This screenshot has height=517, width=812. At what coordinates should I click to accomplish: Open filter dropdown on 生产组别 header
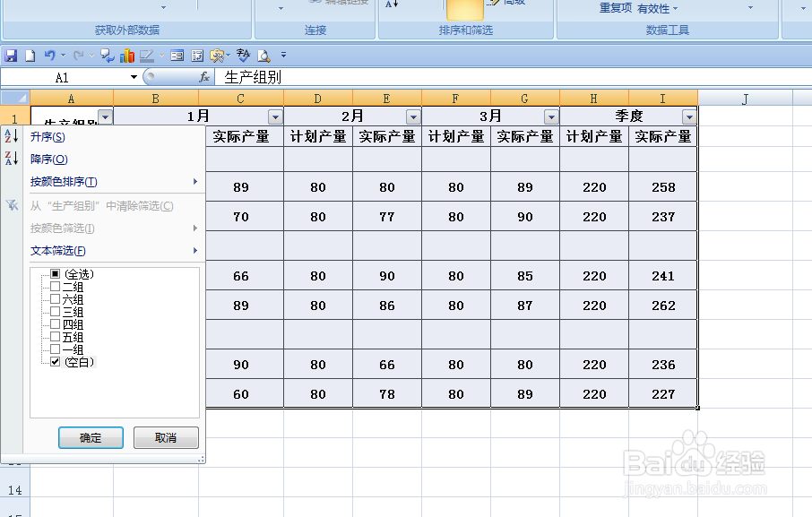point(106,116)
